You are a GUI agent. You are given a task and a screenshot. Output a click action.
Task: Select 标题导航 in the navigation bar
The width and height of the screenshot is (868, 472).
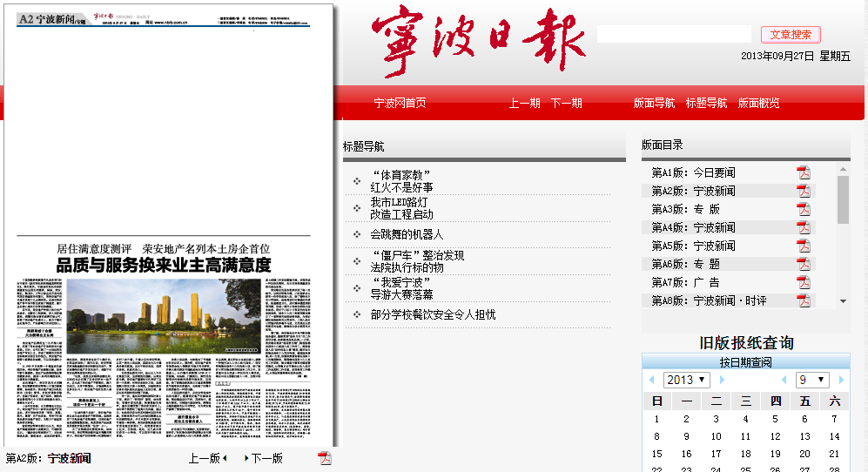coord(706,103)
